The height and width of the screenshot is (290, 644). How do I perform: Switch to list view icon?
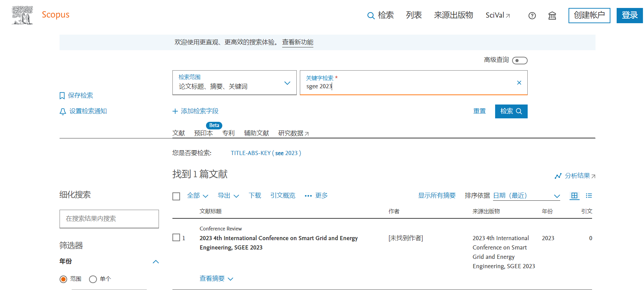pos(589,196)
